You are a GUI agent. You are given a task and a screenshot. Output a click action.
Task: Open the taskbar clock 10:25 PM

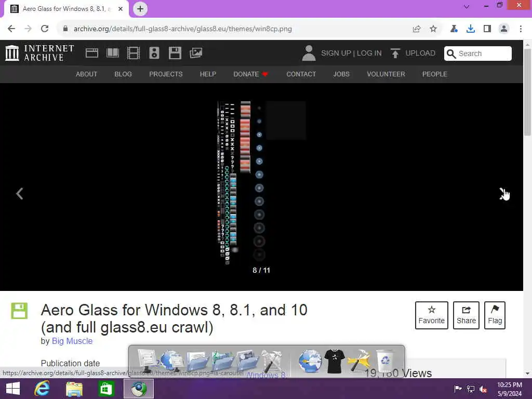[510, 389]
